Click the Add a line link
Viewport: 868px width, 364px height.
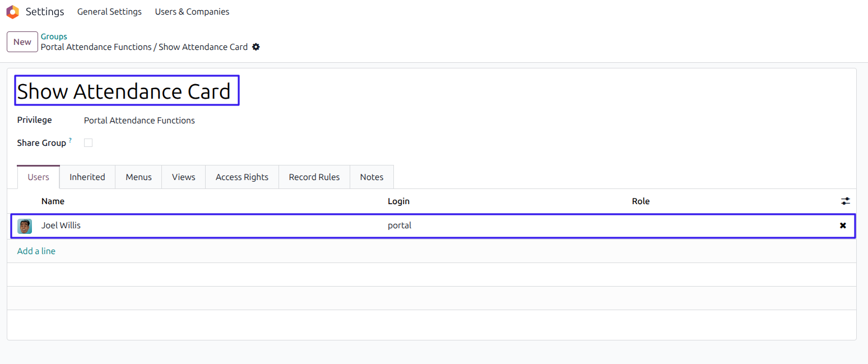pyautogui.click(x=36, y=251)
